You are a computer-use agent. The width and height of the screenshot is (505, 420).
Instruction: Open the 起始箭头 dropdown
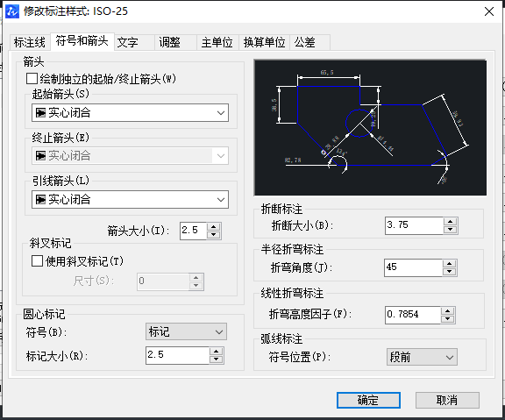(130, 113)
